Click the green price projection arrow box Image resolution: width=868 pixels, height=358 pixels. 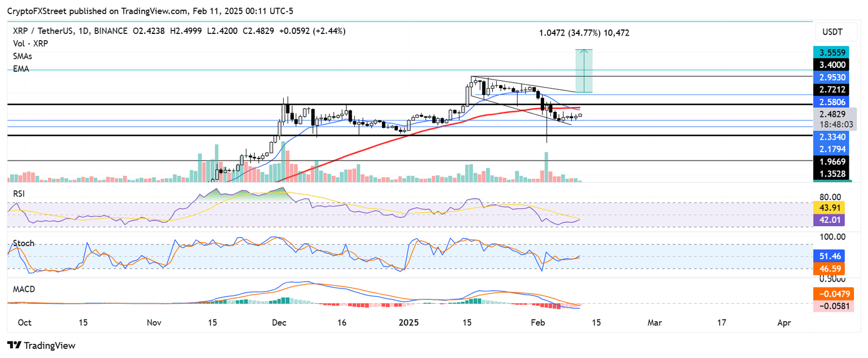[584, 71]
